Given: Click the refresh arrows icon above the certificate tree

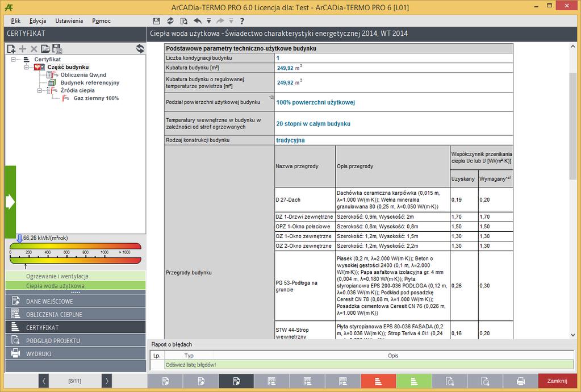Looking at the screenshot, I should (x=140, y=48).
